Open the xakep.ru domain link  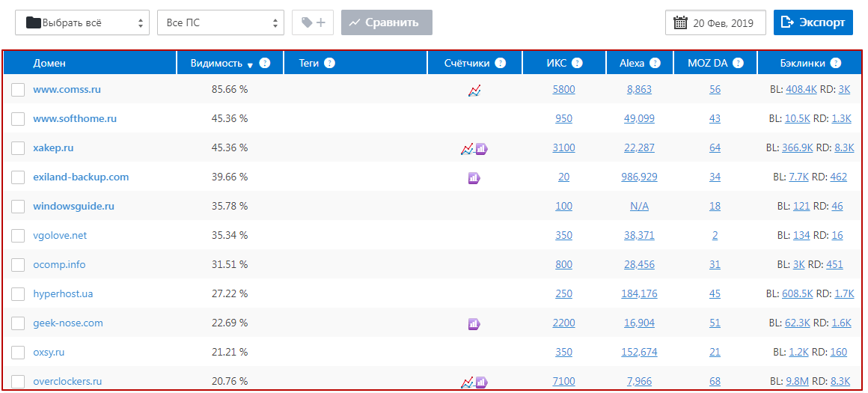click(53, 147)
